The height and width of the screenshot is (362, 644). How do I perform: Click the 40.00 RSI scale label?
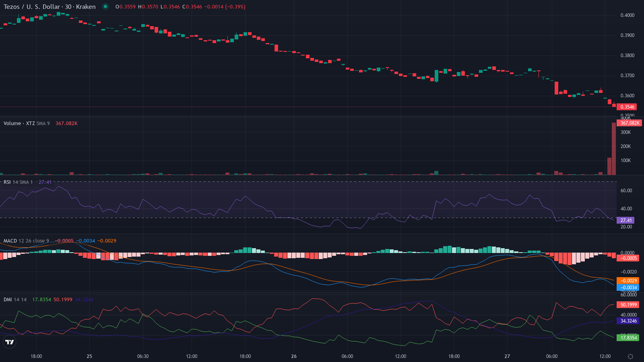pos(626,209)
